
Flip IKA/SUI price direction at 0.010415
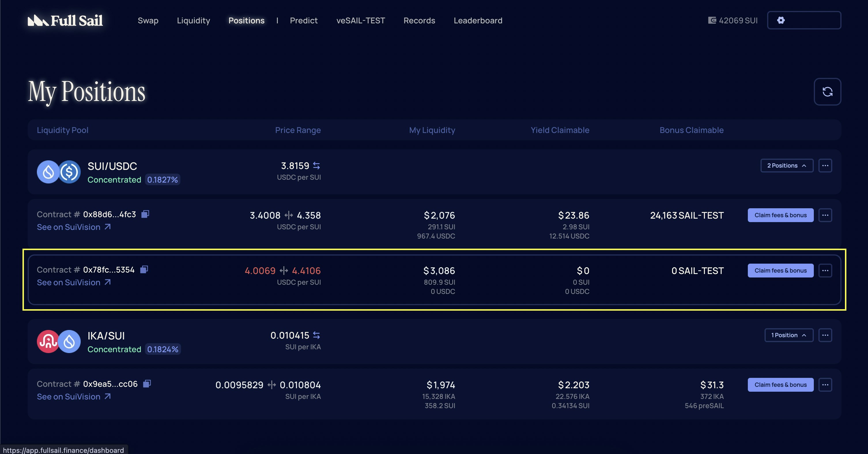316,335
